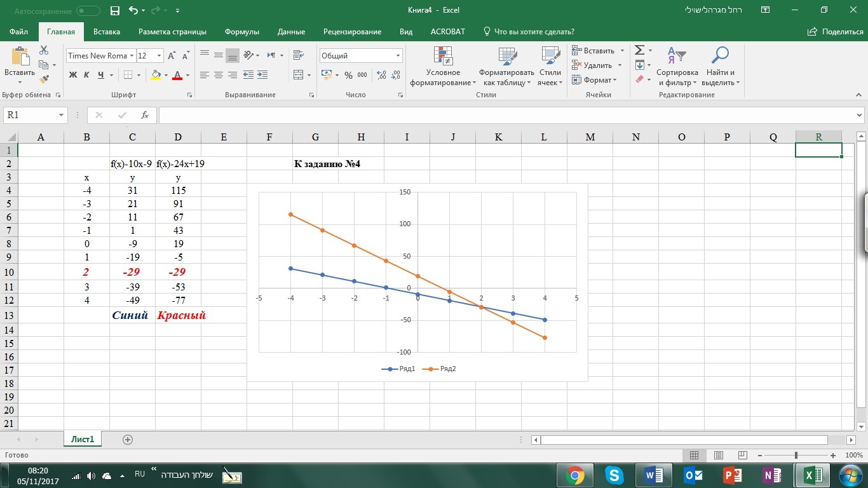Image resolution: width=868 pixels, height=488 pixels.
Task: Toggle bold formatting (Ж)
Action: coord(72,75)
